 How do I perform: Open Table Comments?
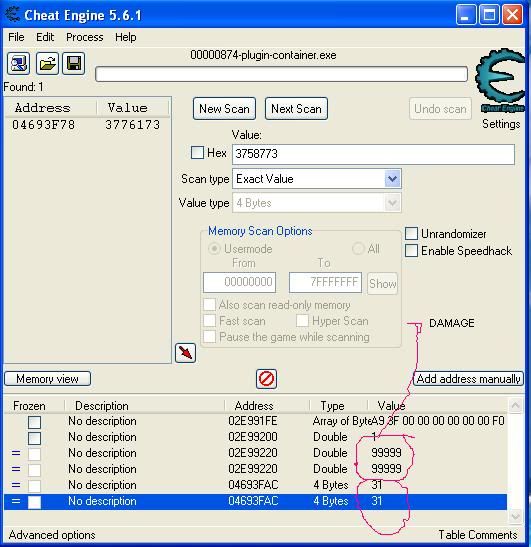click(x=478, y=535)
